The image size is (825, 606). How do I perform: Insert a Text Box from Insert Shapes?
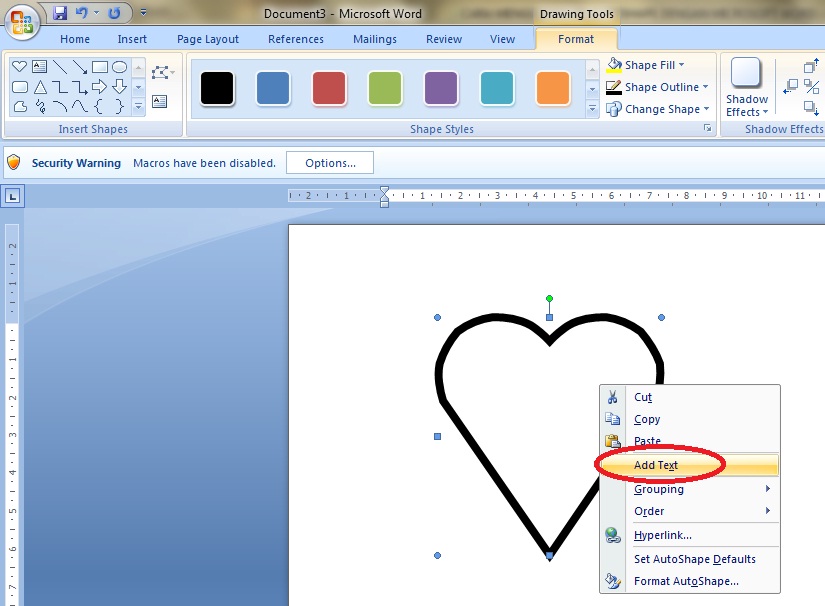(40, 65)
